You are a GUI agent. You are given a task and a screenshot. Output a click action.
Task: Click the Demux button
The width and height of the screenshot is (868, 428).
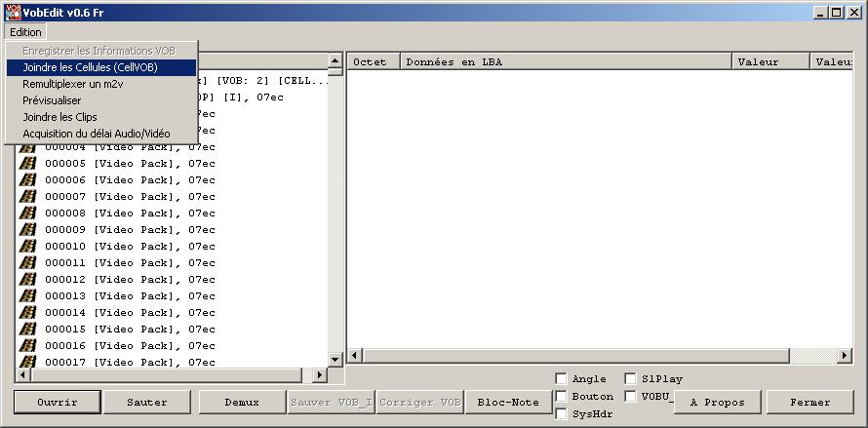coord(241,402)
